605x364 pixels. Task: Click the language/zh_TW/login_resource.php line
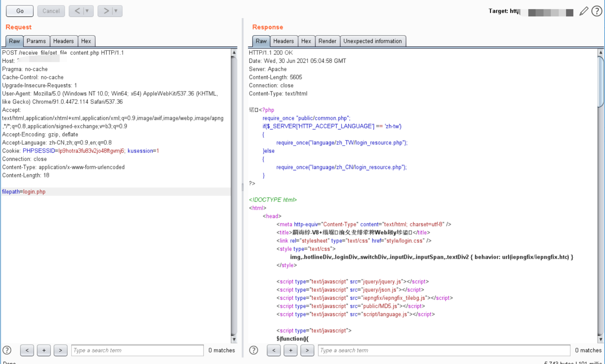342,142
